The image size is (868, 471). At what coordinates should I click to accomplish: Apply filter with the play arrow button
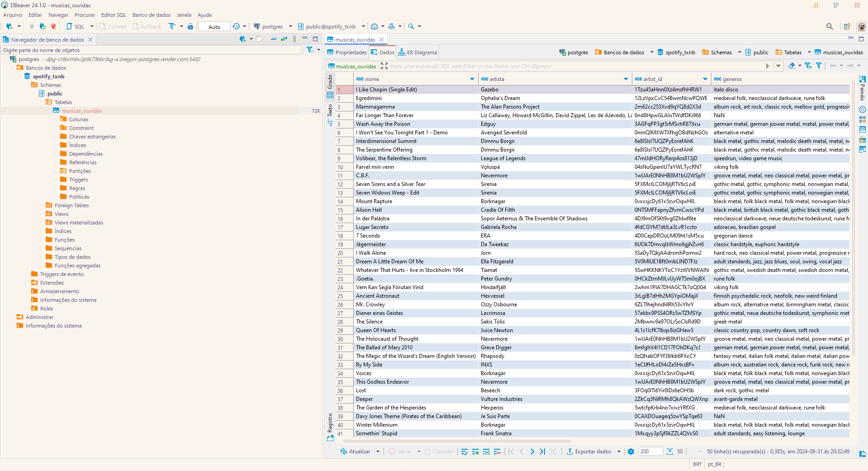(768, 66)
